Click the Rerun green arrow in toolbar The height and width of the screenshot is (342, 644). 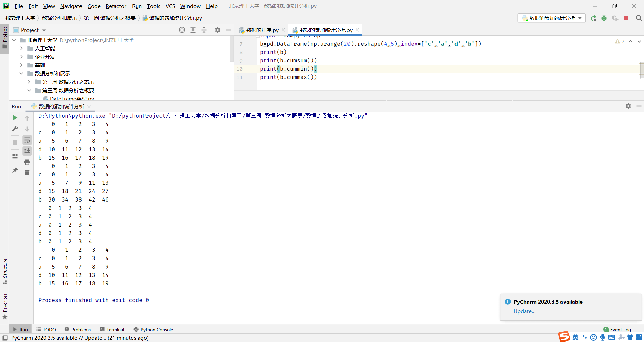[x=593, y=18]
